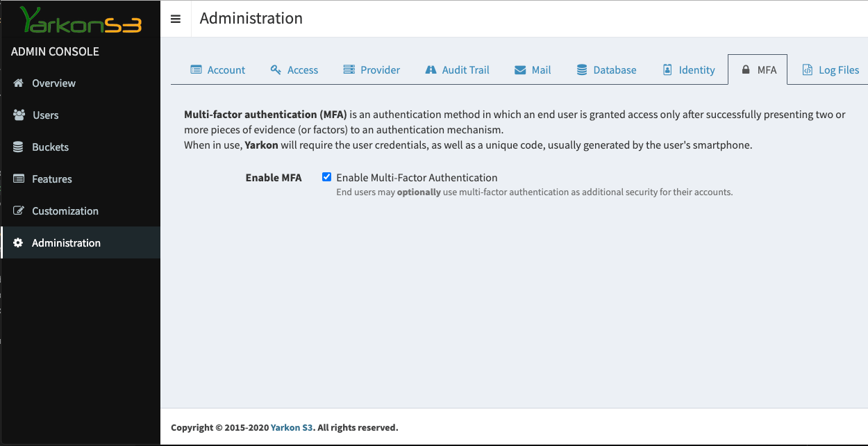Uncheck Enable Multi-Factor Authentication checkbox
868x446 pixels.
[x=327, y=177]
